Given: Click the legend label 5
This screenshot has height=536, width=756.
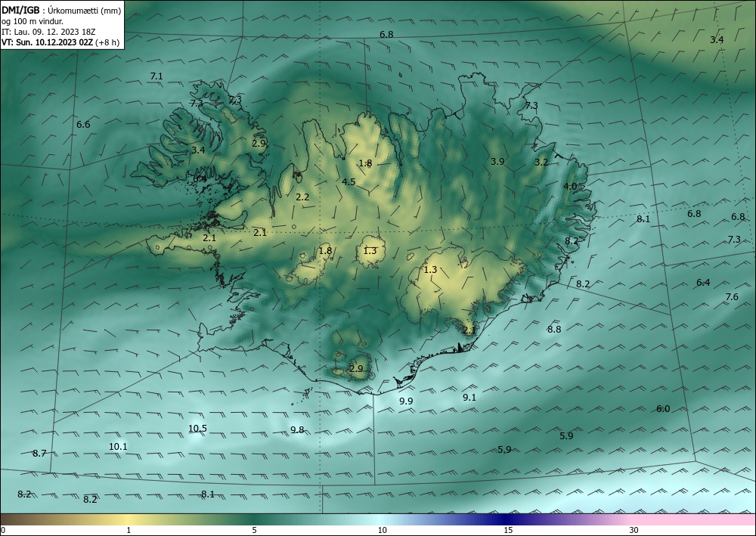Looking at the screenshot, I should tap(254, 531).
